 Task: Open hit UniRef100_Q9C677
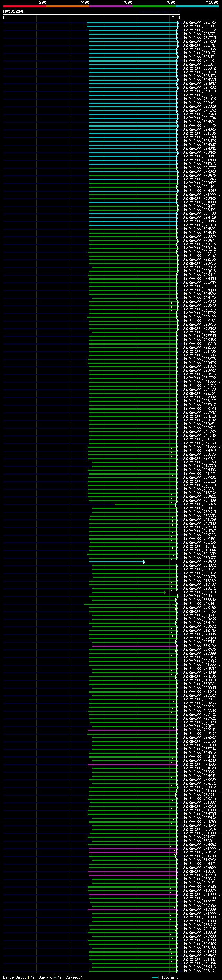tap(199, 95)
